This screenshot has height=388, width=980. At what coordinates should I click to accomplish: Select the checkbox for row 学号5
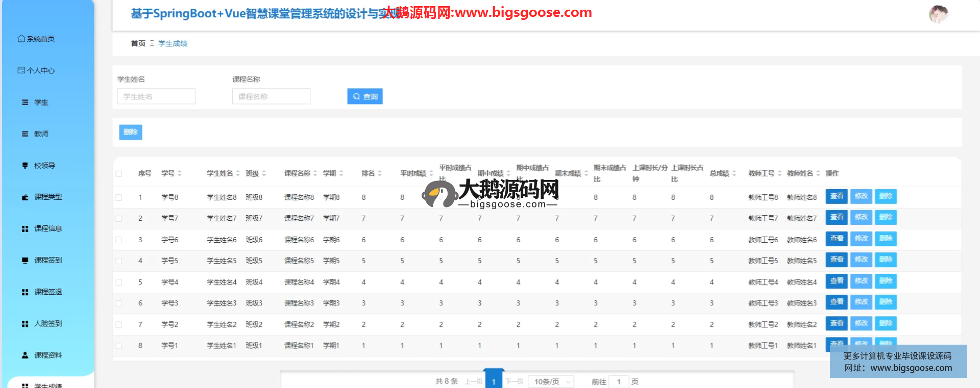pyautogui.click(x=119, y=261)
